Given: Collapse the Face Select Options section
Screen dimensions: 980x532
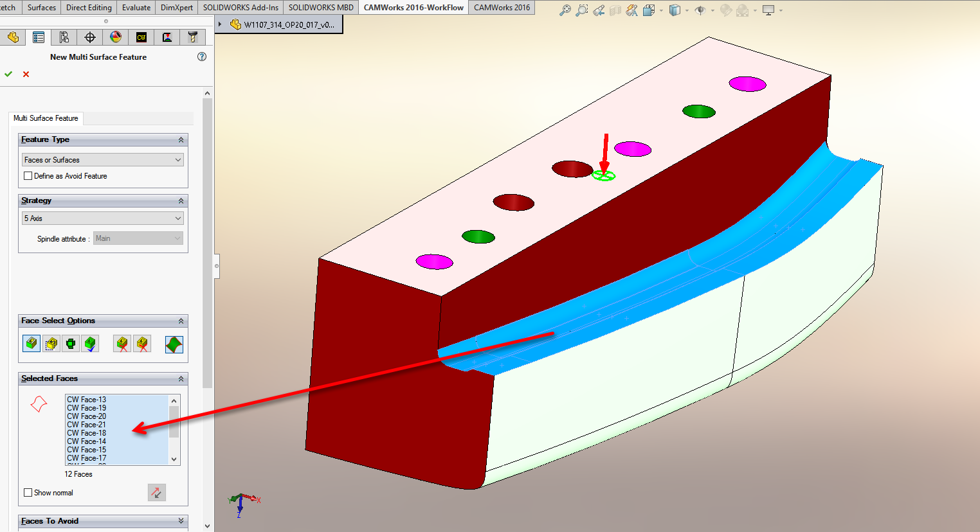Looking at the screenshot, I should 181,321.
